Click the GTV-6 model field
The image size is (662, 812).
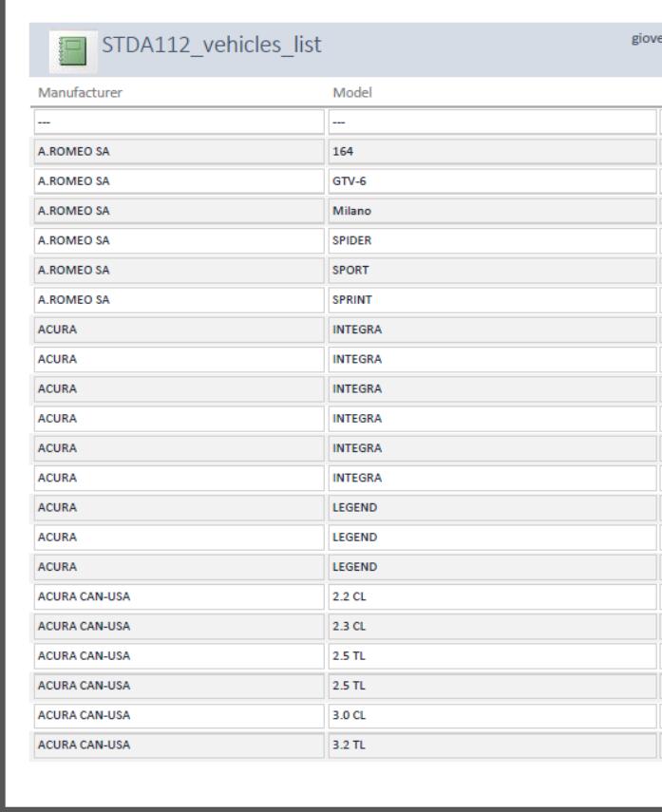click(x=493, y=181)
